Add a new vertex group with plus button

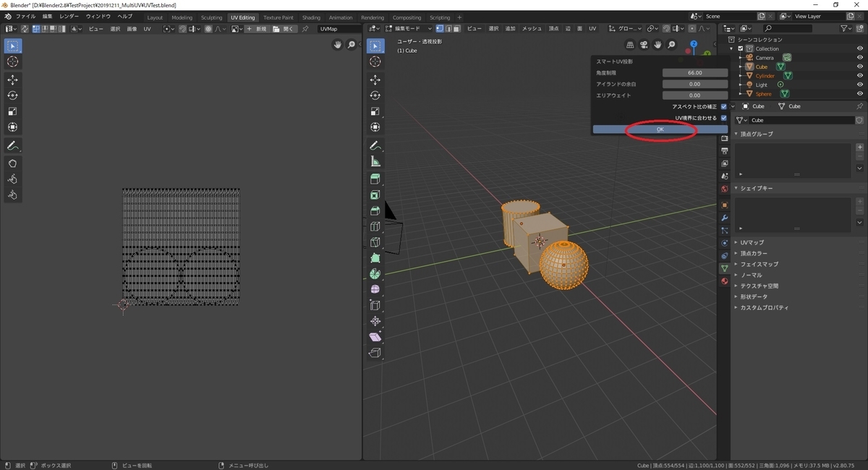(860, 147)
